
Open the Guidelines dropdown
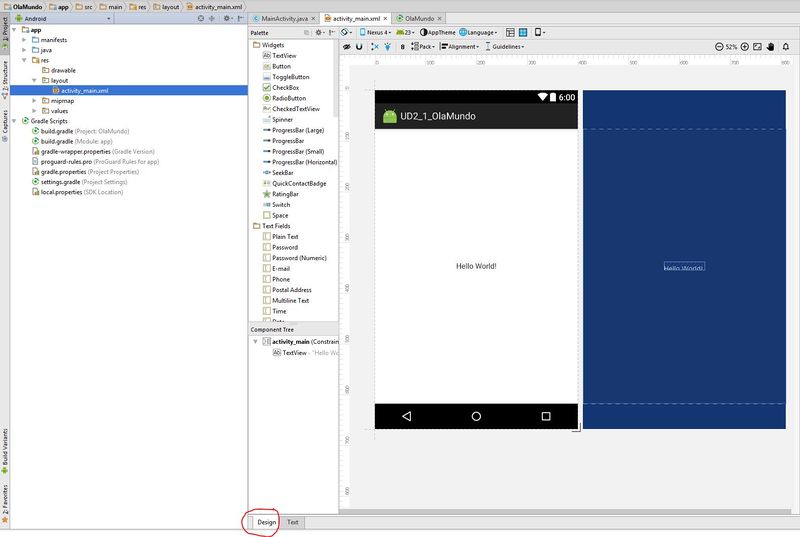pyautogui.click(x=505, y=46)
